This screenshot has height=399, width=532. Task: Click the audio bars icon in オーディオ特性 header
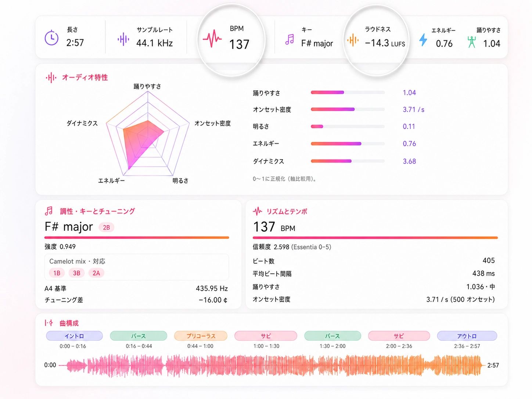click(x=51, y=78)
